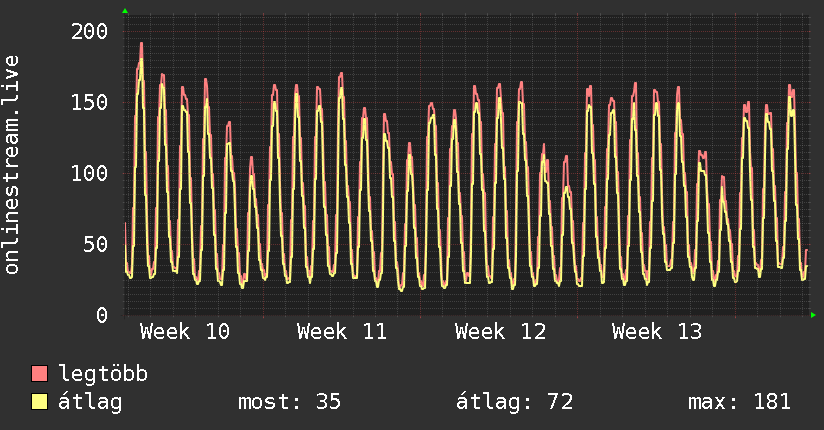Select the 'átlag: 72' statistic
824x430 pixels.
pos(514,402)
